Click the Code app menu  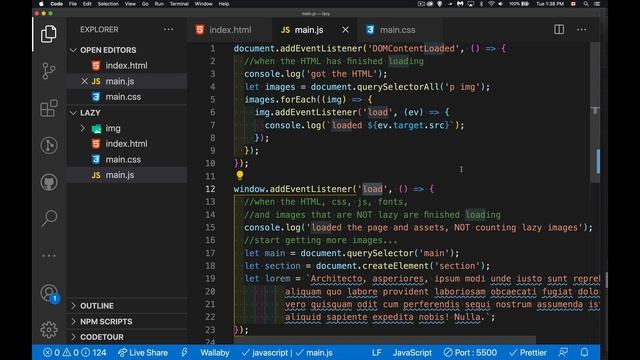point(56,4)
